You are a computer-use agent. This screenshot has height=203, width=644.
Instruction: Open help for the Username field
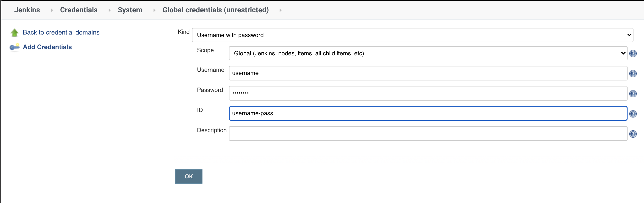click(633, 74)
